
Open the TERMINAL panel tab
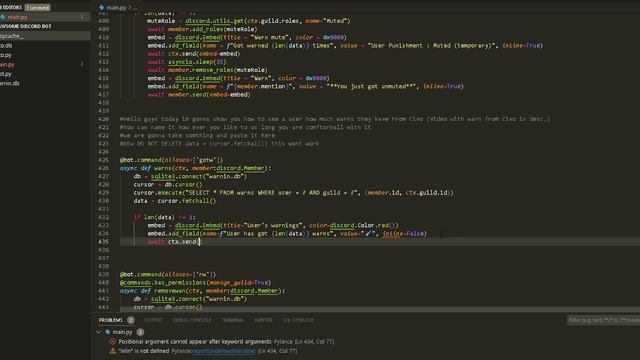click(232, 320)
